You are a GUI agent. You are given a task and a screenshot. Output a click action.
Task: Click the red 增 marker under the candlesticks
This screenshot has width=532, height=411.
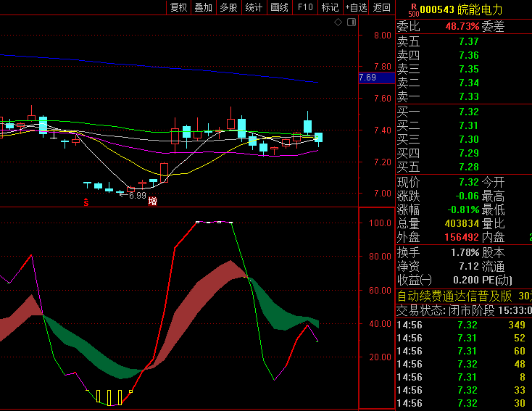point(152,202)
